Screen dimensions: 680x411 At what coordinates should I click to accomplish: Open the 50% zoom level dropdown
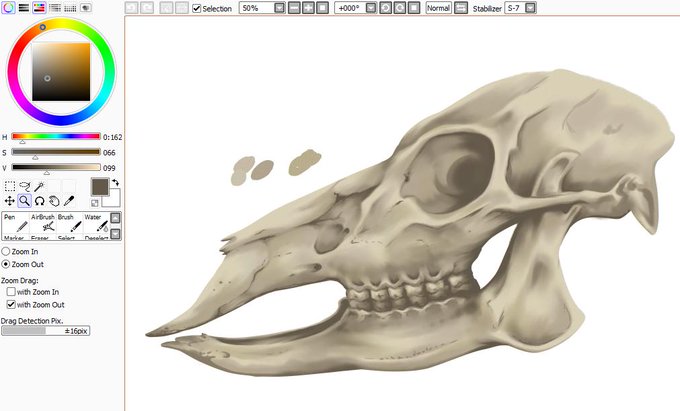pos(280,8)
